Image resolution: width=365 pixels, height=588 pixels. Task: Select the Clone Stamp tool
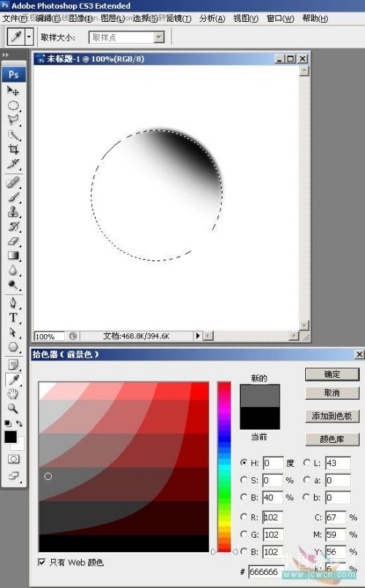[x=13, y=212]
